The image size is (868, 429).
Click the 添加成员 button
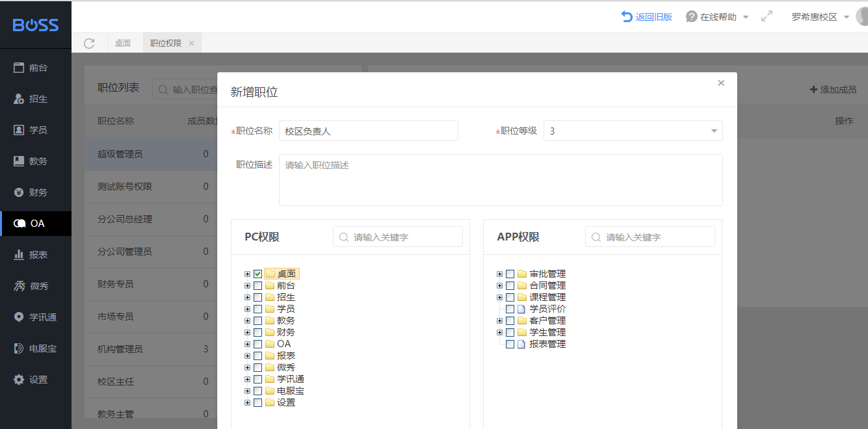(833, 90)
